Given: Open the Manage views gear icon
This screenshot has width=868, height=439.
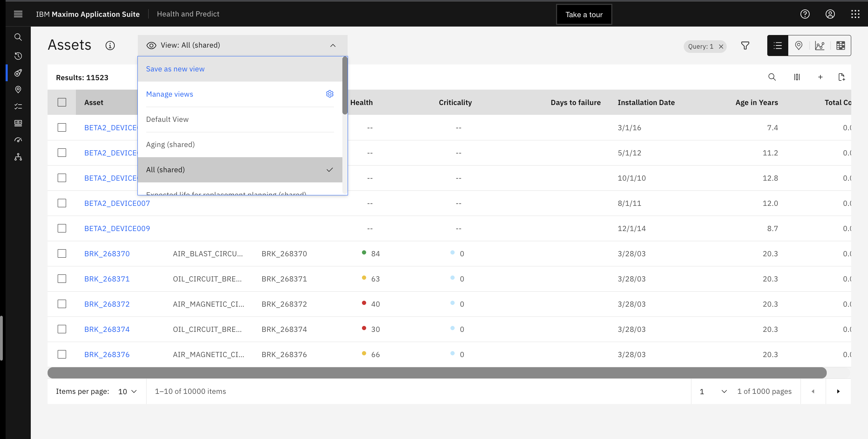Looking at the screenshot, I should 330,94.
